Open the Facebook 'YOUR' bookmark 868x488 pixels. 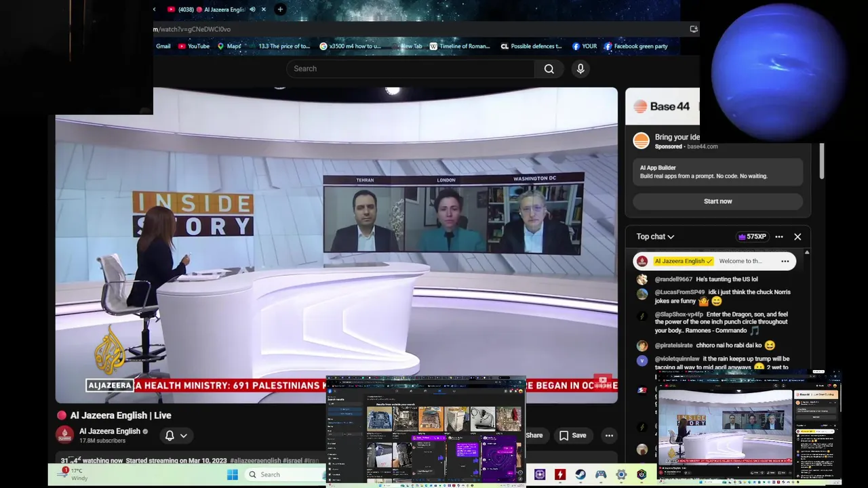585,46
